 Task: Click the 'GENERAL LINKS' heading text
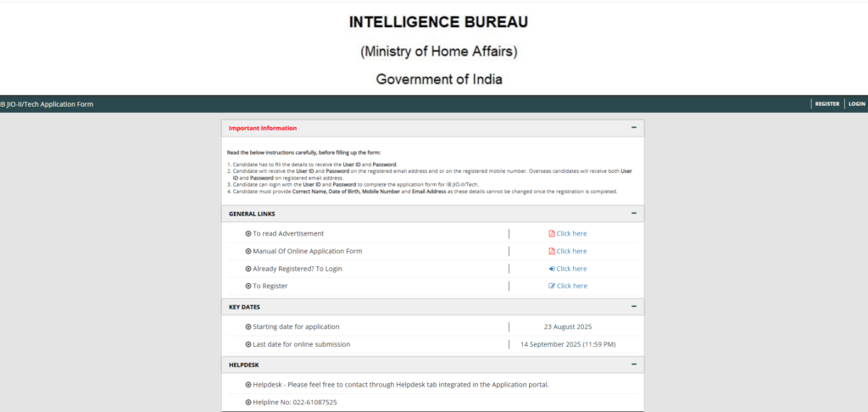click(x=252, y=213)
